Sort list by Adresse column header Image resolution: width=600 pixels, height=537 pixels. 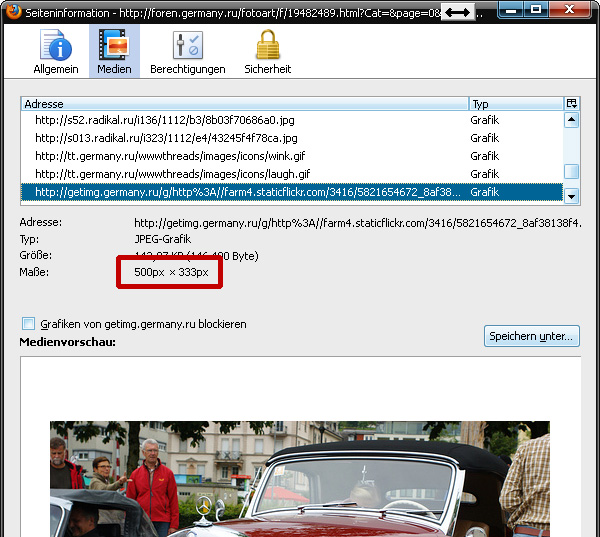coord(244,103)
